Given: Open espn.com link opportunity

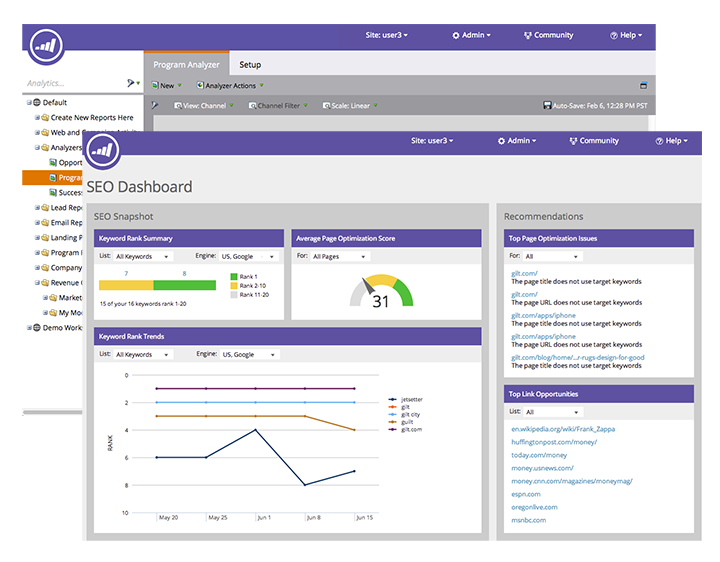Looking at the screenshot, I should tap(526, 495).
